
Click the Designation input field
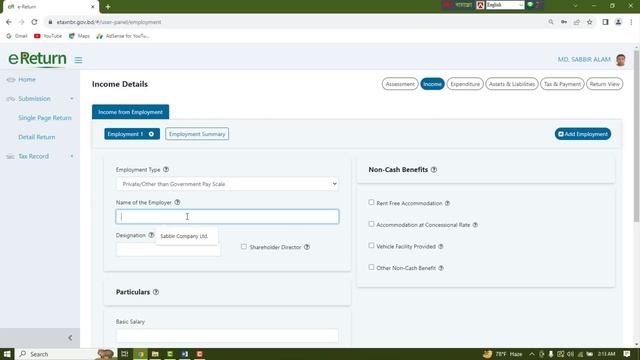[168, 249]
